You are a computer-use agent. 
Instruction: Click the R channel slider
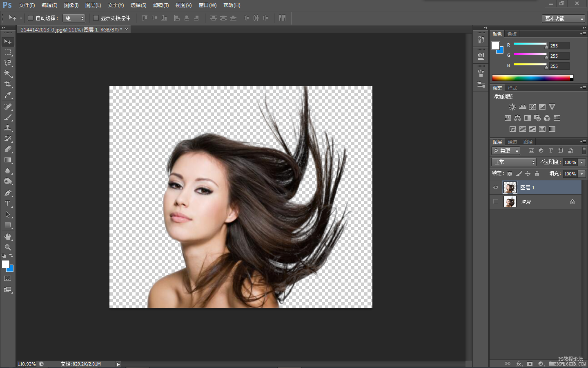click(x=530, y=44)
